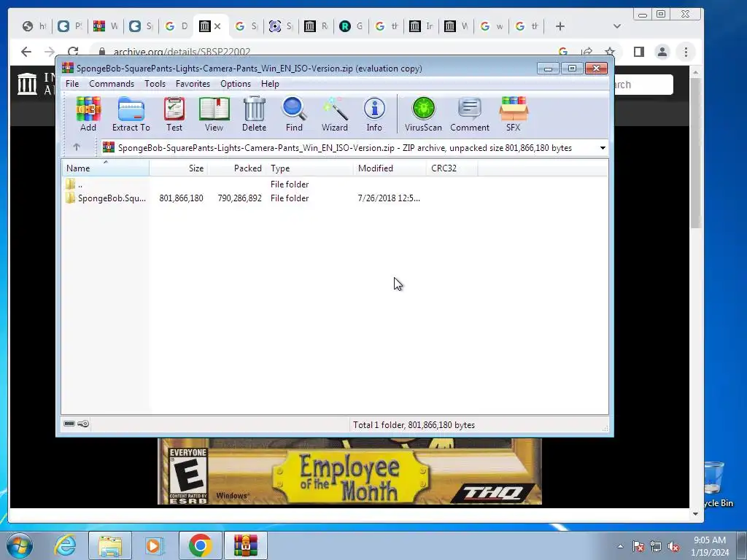Open Windows Media Player from the taskbar
Image resolution: width=747 pixels, height=560 pixels.
click(x=154, y=545)
